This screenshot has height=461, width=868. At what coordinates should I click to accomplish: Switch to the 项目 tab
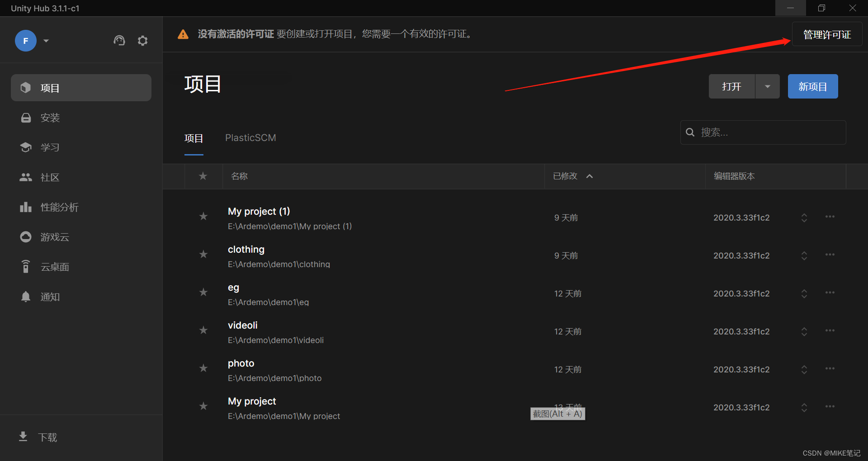coord(194,138)
